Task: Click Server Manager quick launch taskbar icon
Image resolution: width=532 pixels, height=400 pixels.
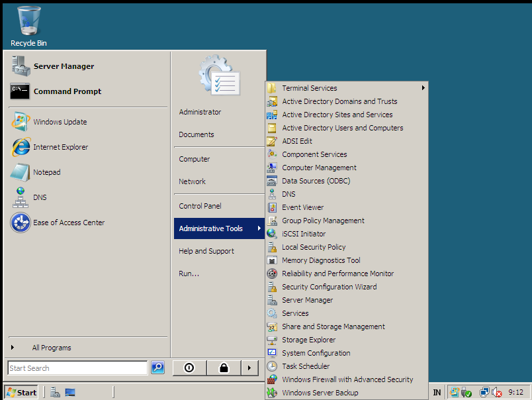Action: [x=55, y=393]
